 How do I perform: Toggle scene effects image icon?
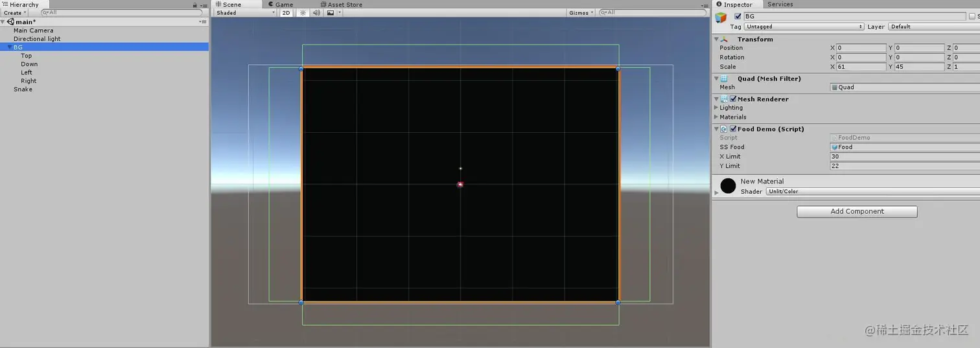(x=331, y=13)
